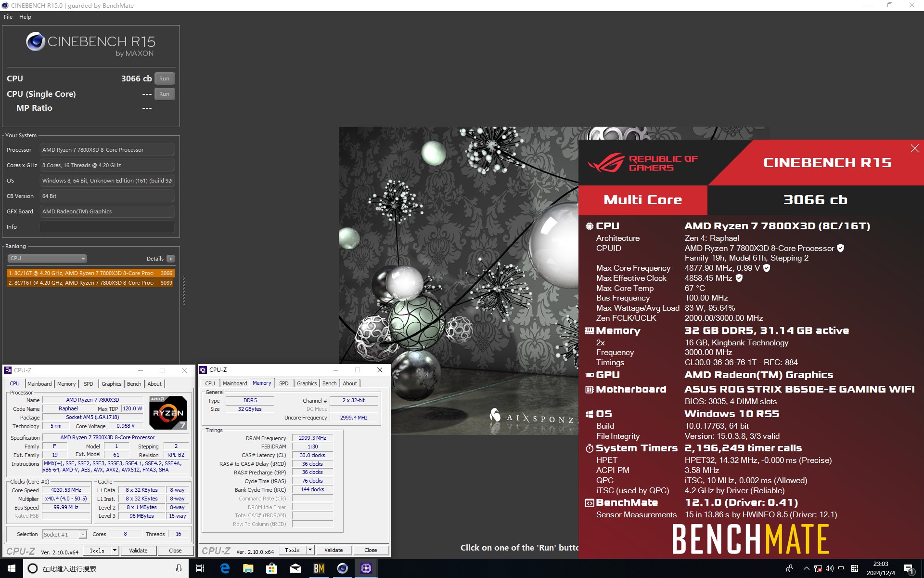
Task: Click shield icon beside CPUID processor name
Action: point(840,248)
